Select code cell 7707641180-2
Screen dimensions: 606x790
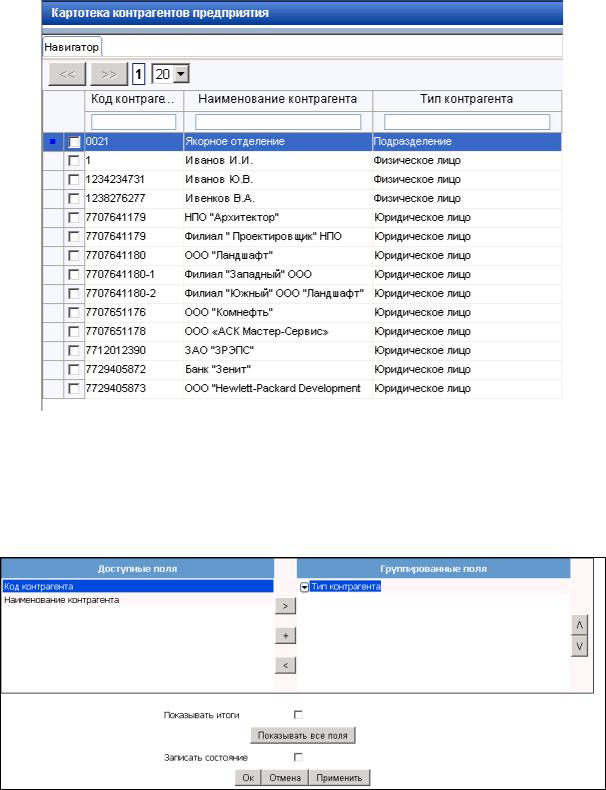134,294
